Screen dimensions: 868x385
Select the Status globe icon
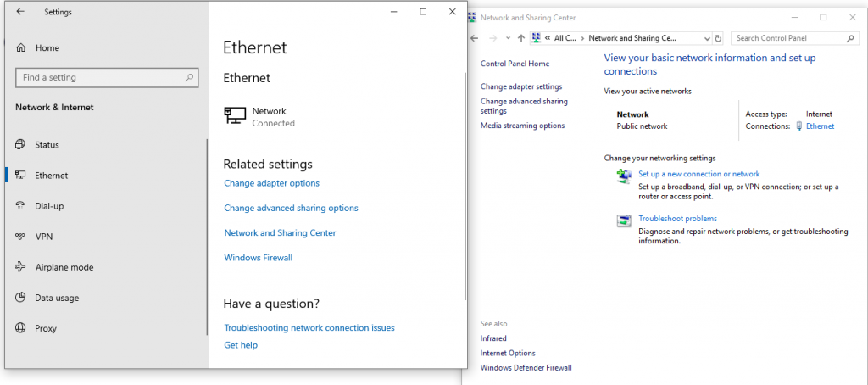[x=20, y=144]
